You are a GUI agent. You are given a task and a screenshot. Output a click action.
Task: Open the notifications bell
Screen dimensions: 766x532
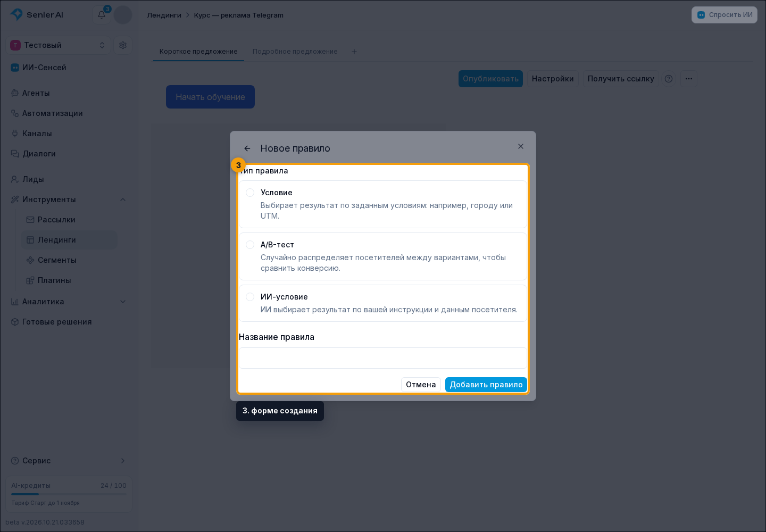[102, 15]
